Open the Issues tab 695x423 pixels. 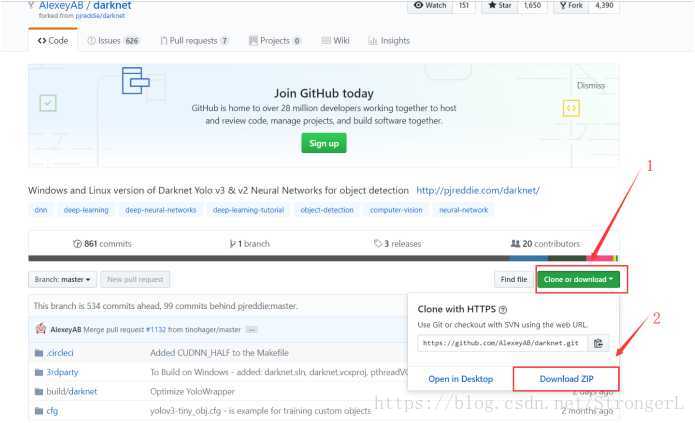point(113,41)
